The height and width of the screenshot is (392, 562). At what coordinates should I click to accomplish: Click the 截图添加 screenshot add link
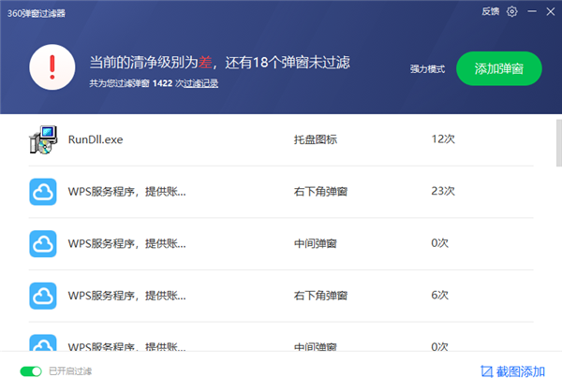[521, 371]
